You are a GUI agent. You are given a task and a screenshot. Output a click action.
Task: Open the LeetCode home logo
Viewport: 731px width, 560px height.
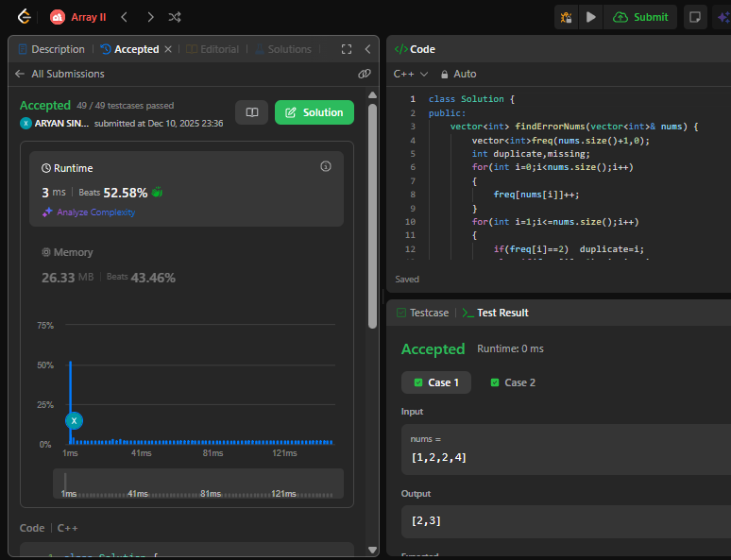pos(24,17)
